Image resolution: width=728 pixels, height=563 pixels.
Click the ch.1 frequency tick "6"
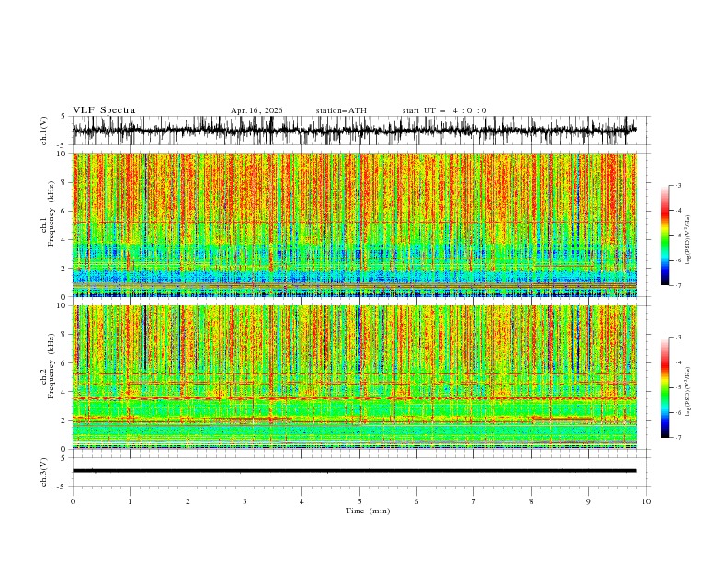(x=63, y=211)
